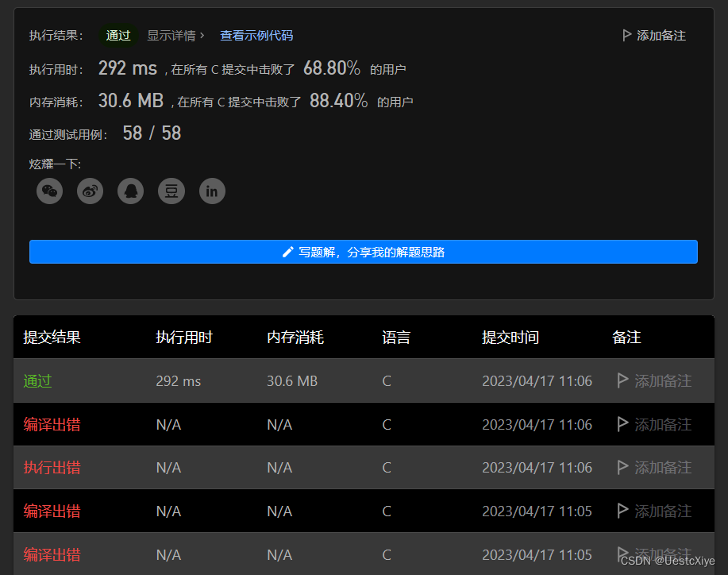This screenshot has height=575, width=728.
Task: Click 提交结果 column header
Action: click(52, 338)
